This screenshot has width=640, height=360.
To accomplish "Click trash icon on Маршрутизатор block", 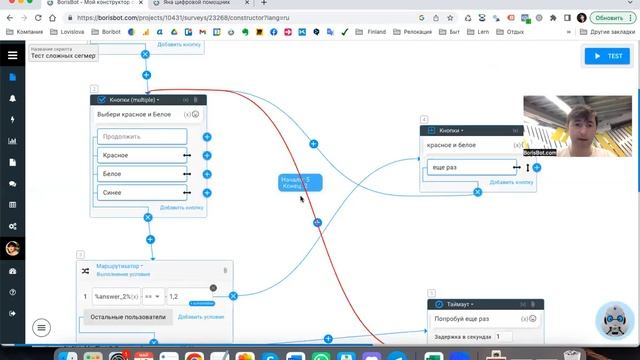I will tap(225, 270).
